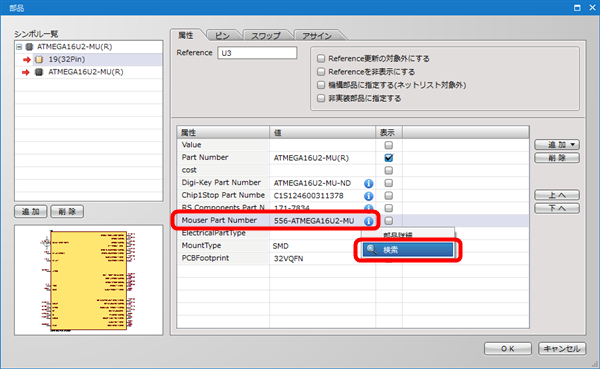Image resolution: width=600 pixels, height=369 pixels.
Task: Enable 'Reference更新の対象外にする' checkbox
Action: [x=321, y=59]
